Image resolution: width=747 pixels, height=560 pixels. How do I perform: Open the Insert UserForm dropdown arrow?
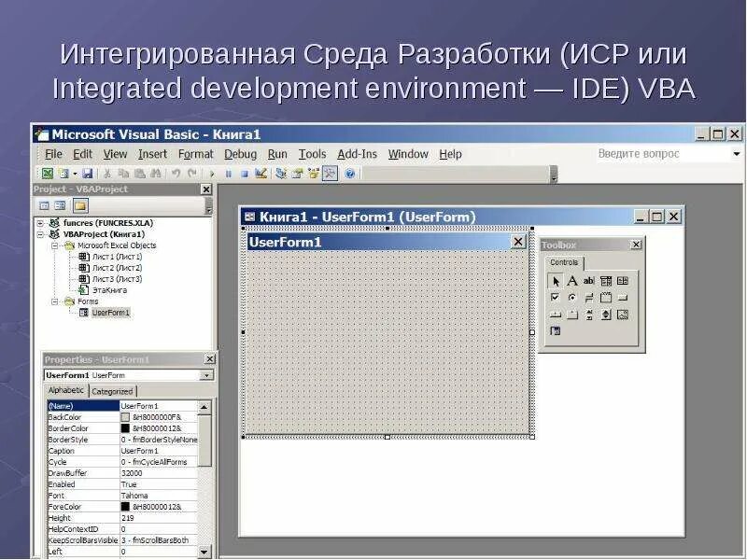[75, 174]
